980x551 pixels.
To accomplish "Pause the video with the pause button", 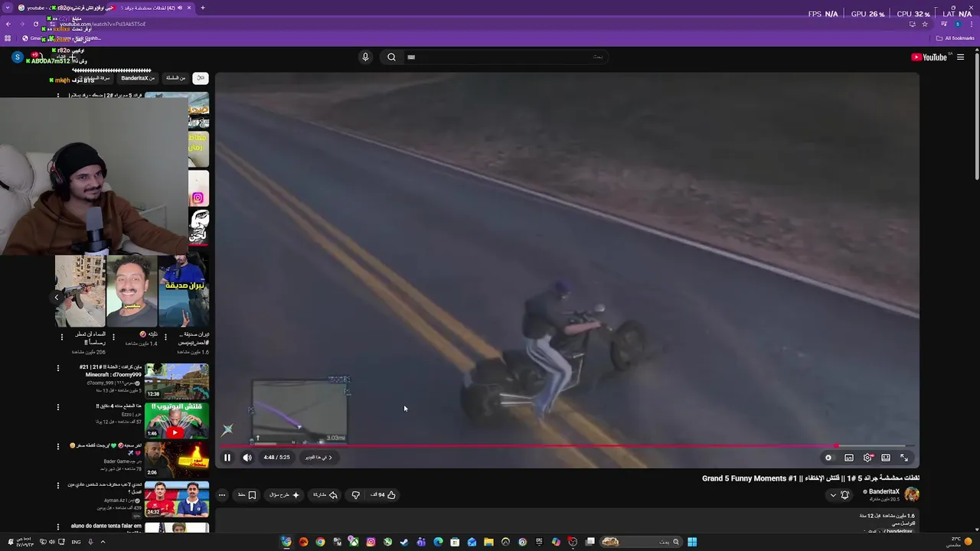I will tap(227, 458).
